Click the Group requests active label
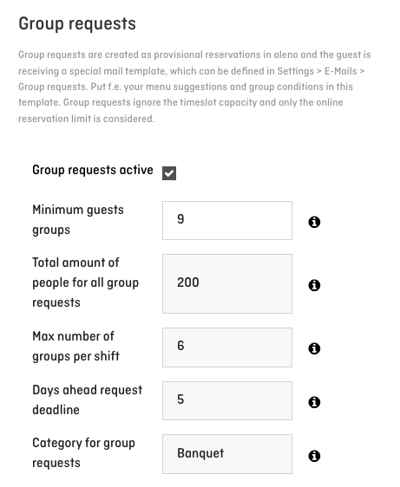The height and width of the screenshot is (487, 400). pos(93,170)
